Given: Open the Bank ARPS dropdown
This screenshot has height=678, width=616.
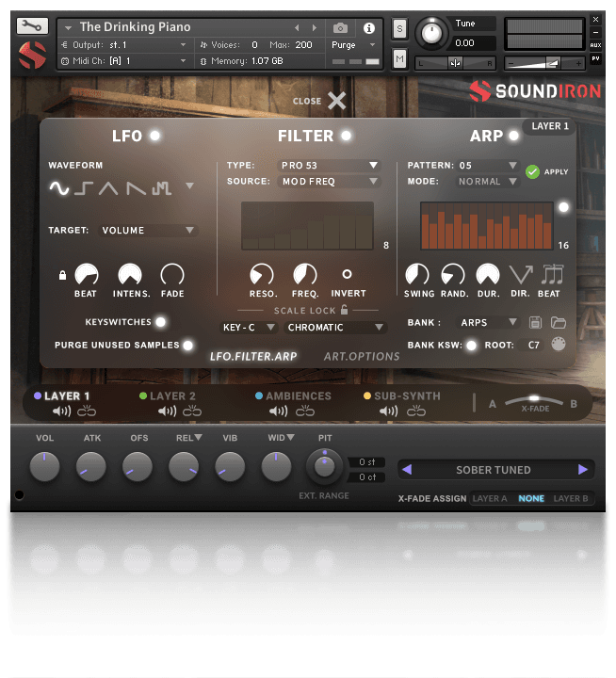Looking at the screenshot, I should (488, 322).
